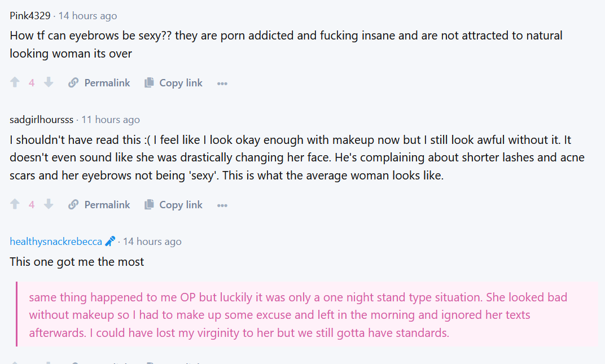Open more options on sadgirlhoursss's comment
605x364 pixels.
point(222,205)
